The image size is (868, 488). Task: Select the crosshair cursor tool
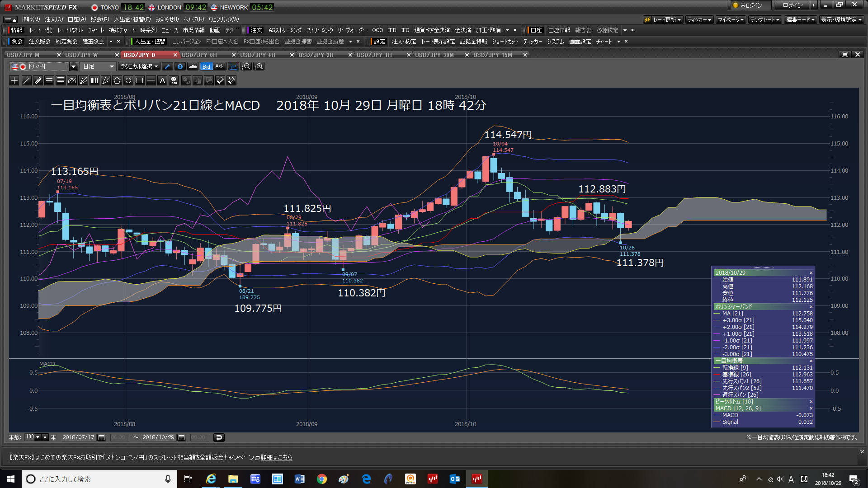[x=14, y=80]
